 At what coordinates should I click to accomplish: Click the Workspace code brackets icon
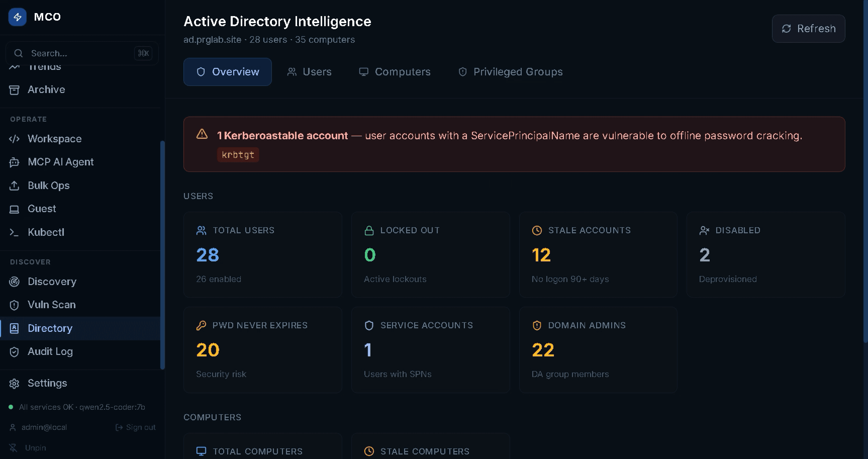point(14,139)
